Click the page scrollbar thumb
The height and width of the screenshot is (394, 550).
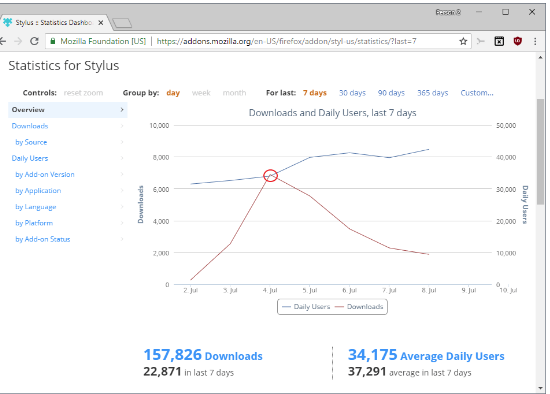(541, 152)
